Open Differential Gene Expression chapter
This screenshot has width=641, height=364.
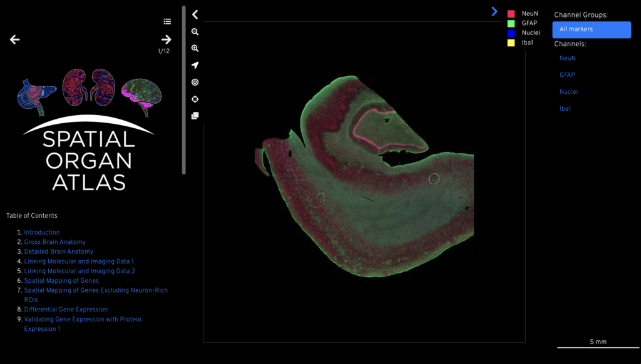click(66, 310)
